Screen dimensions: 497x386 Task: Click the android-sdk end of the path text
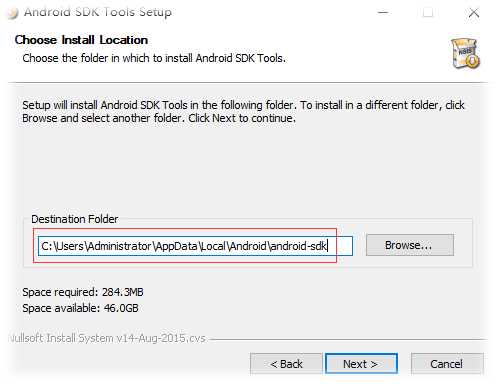[299, 246]
